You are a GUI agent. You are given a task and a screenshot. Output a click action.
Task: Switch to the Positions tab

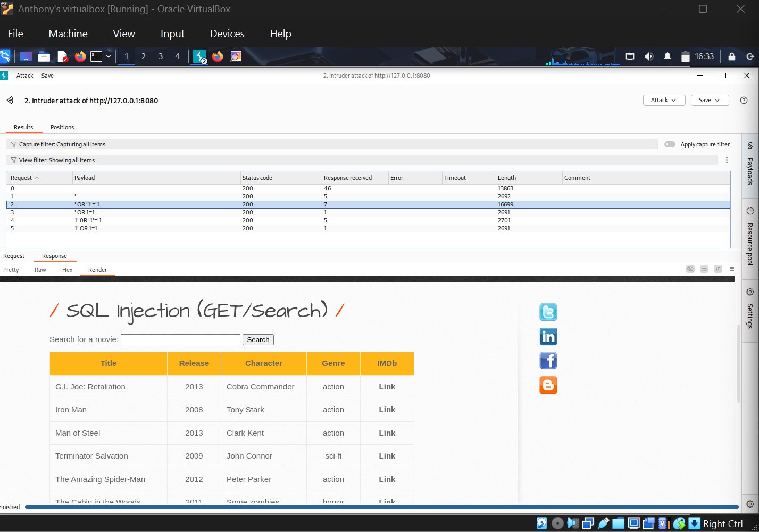(62, 127)
